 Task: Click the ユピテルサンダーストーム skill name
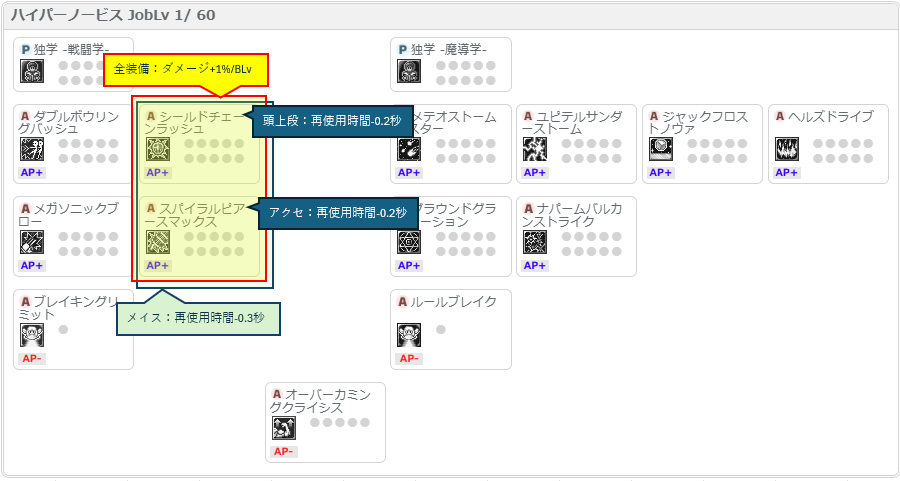572,123
